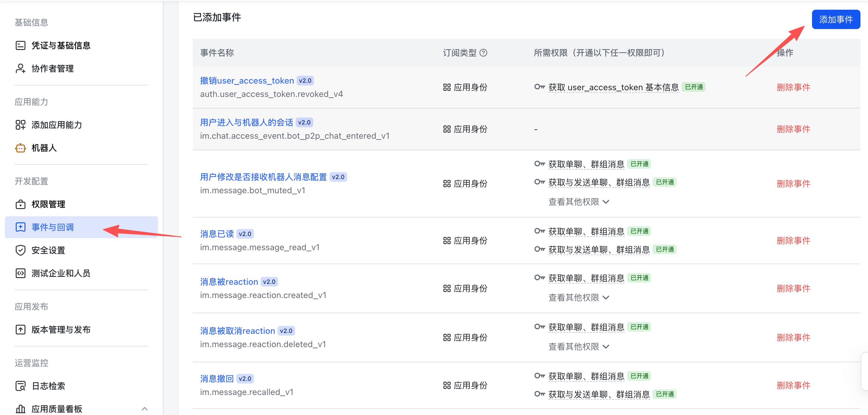This screenshot has height=415, width=868.
Task: Expand 查看其他权限 for reaction created event
Action: point(579,297)
